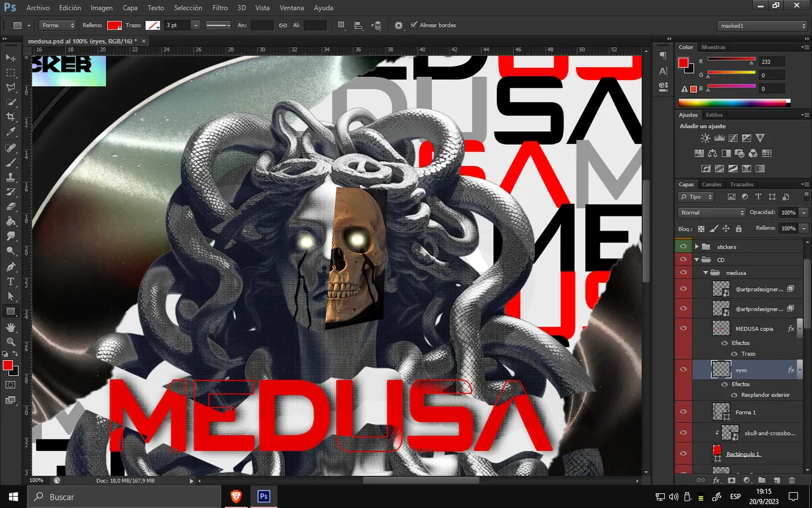Screen dimensions: 812x508
Task: Toggle visibility of the medusa group
Action: pyautogui.click(x=683, y=272)
